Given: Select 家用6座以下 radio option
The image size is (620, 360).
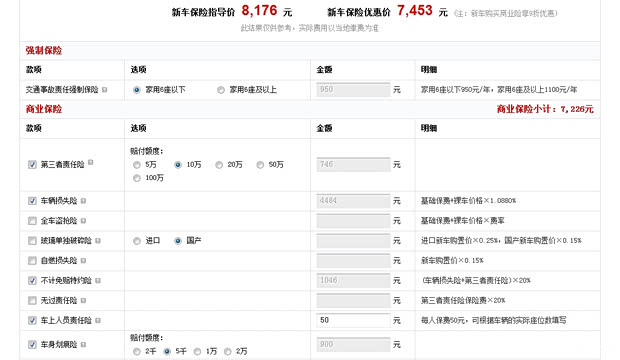Looking at the screenshot, I should [136, 90].
